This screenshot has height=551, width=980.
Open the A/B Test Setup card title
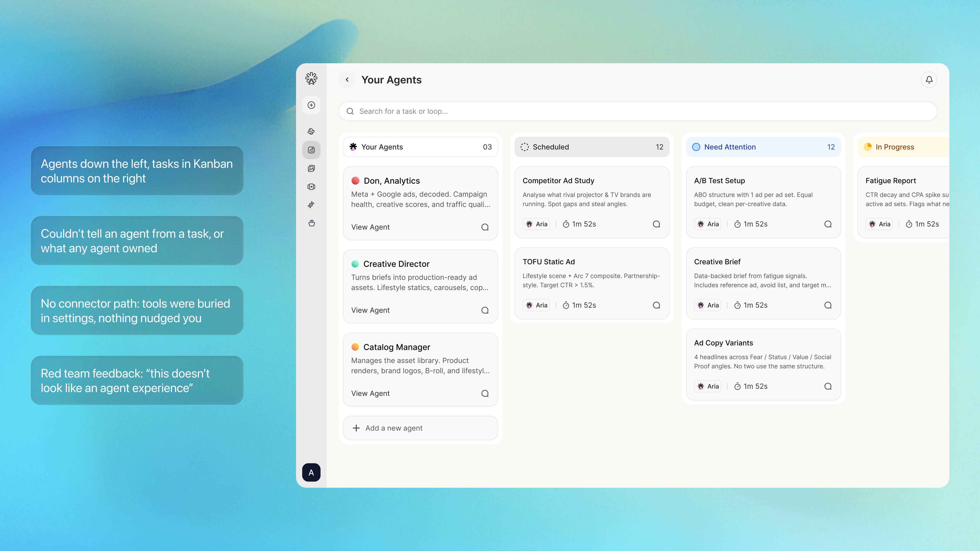pos(719,181)
